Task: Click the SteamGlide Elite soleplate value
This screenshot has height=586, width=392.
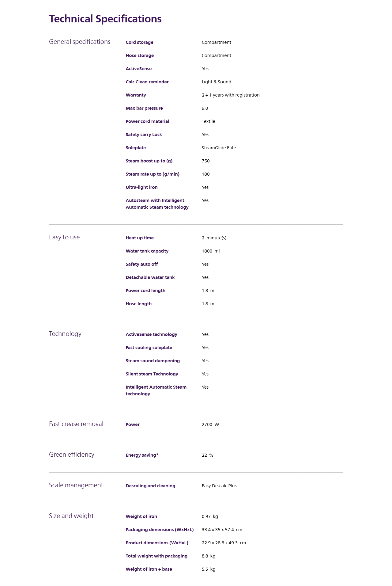Action: coord(219,148)
